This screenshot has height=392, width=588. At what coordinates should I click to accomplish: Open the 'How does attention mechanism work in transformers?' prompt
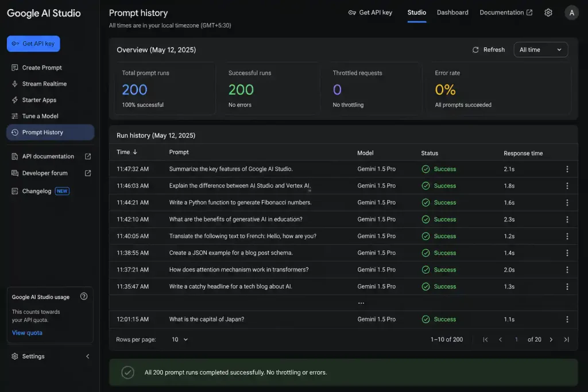tap(238, 270)
